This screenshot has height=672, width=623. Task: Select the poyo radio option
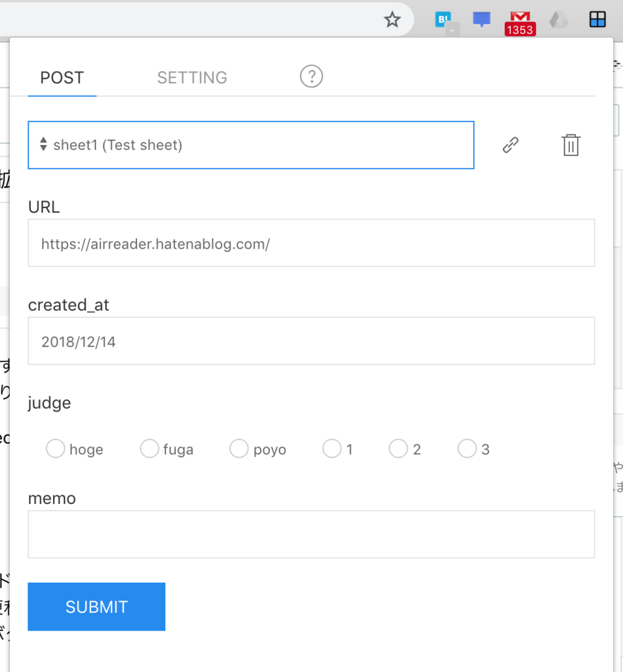239,449
